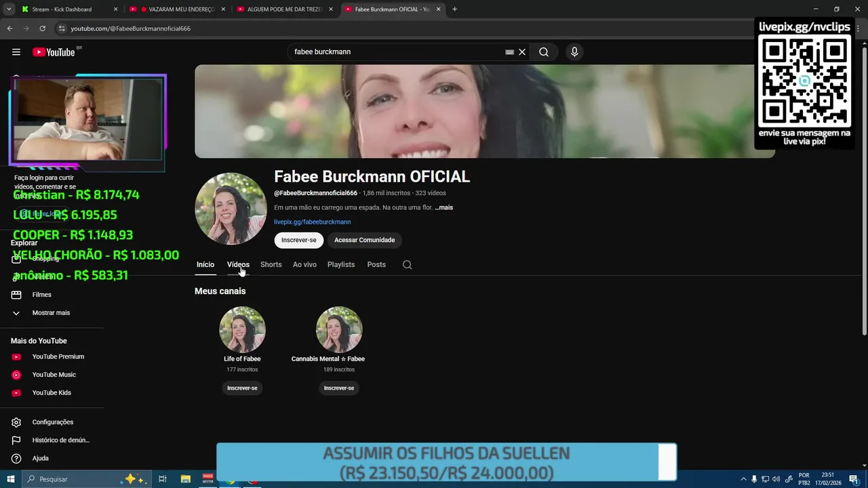Click the page vertical scrollbar
Image resolution: width=868 pixels, height=488 pixels.
[864, 190]
